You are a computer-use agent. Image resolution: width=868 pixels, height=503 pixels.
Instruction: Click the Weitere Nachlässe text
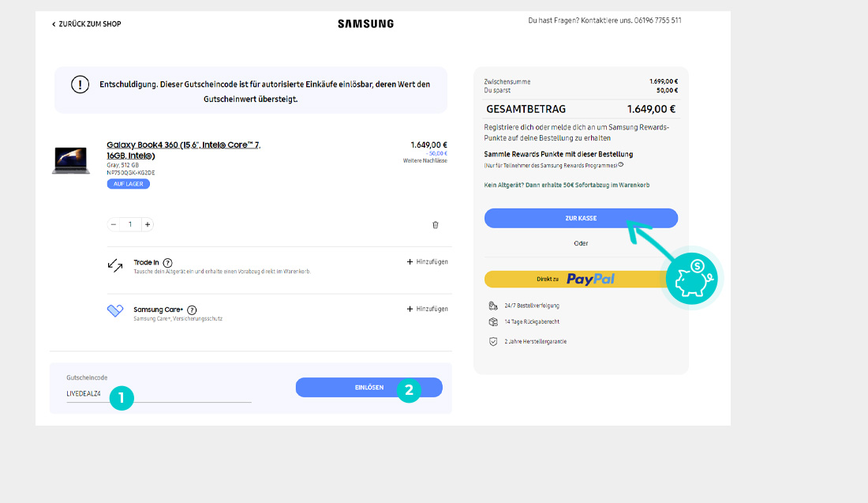point(425,160)
